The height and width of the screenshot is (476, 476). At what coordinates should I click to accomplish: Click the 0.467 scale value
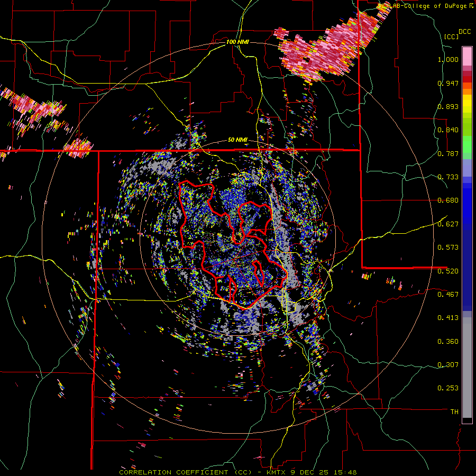click(x=448, y=294)
